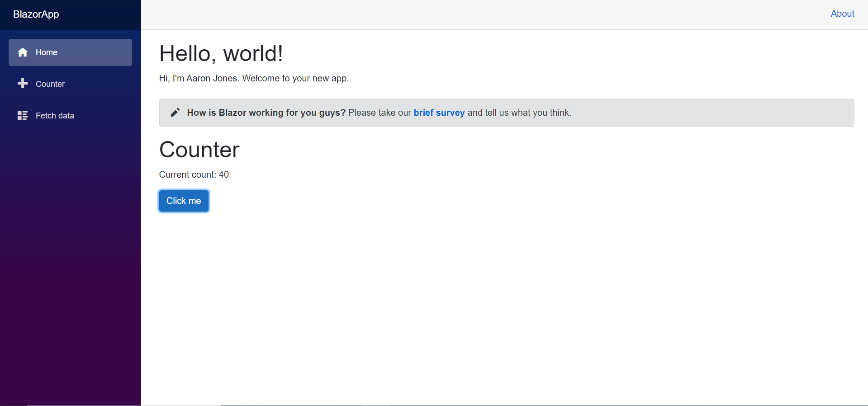Open the Home navigation item
868x406 pixels.
pyautogui.click(x=70, y=52)
